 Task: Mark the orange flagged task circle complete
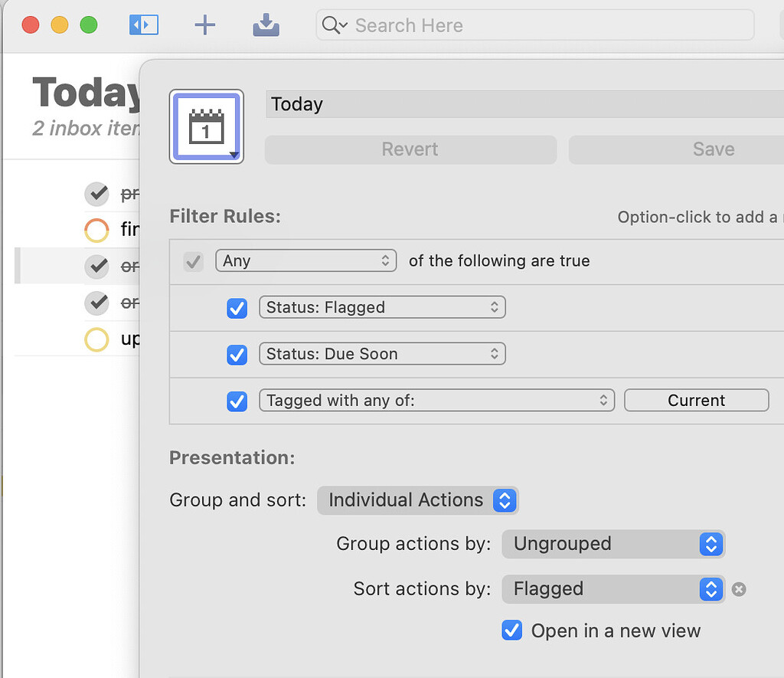(x=96, y=230)
